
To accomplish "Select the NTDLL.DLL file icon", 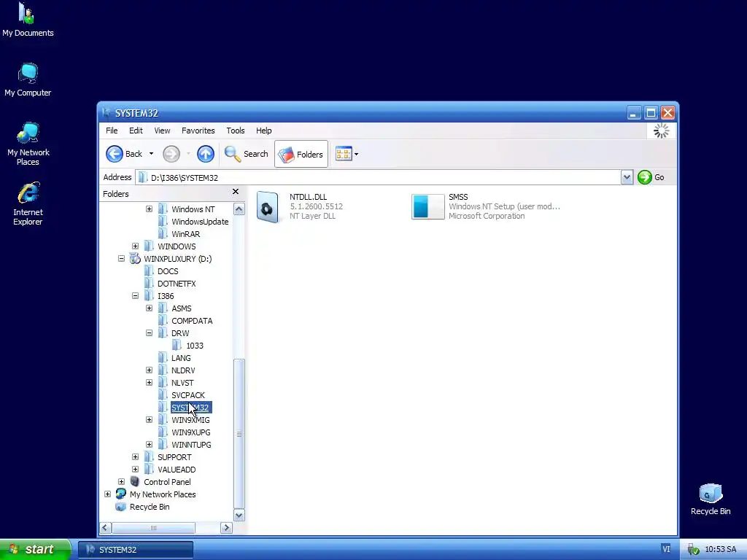I will (267, 206).
